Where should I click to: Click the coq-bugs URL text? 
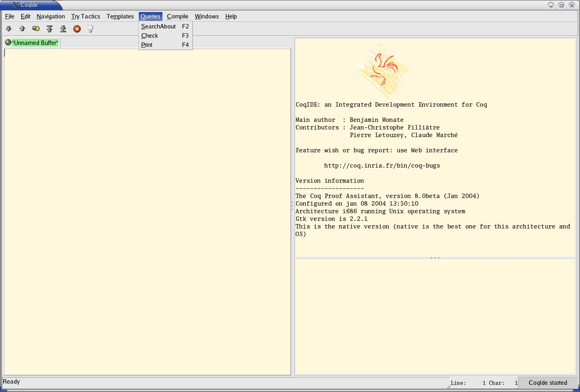pos(382,166)
